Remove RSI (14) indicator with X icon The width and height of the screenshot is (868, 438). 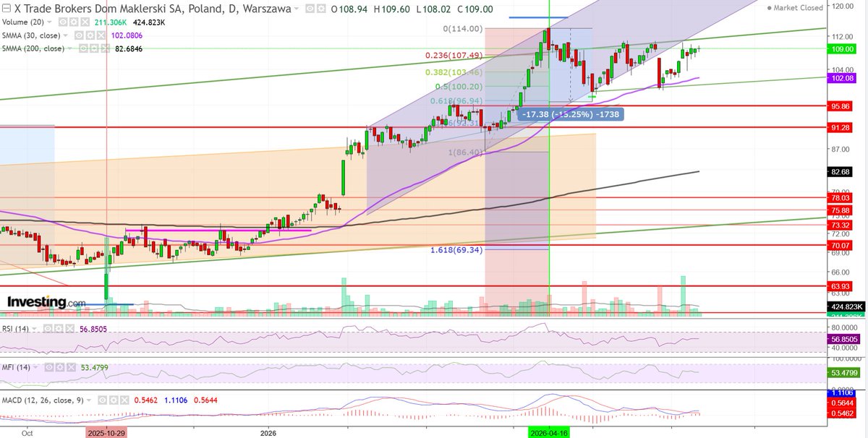pos(69,328)
